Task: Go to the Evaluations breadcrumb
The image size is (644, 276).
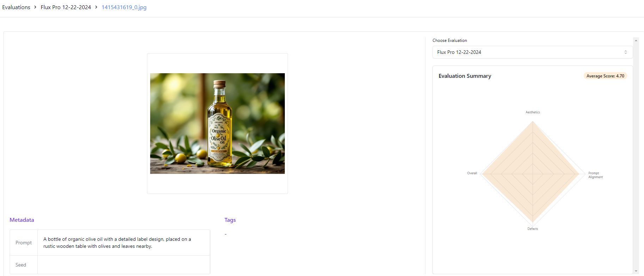Action: coord(16,7)
